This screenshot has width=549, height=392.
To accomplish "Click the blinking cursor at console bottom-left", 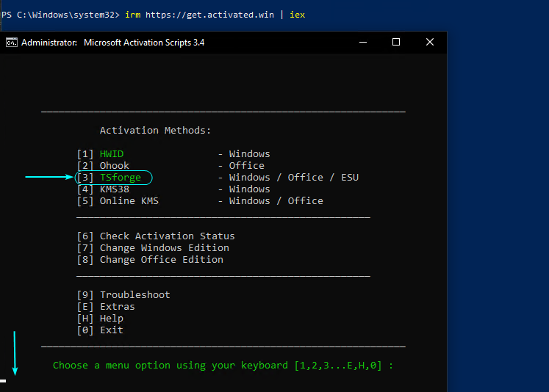I will [3, 381].
